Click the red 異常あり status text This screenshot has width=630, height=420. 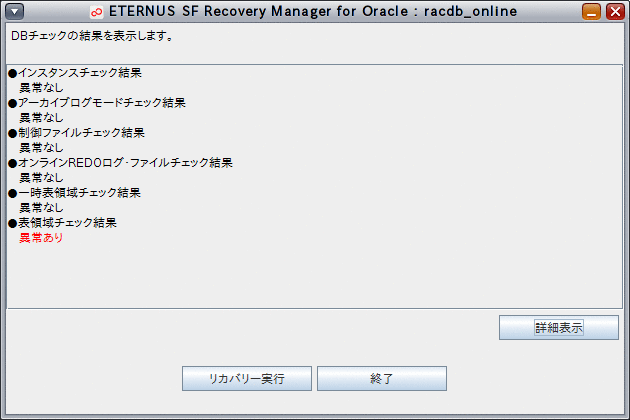click(41, 238)
